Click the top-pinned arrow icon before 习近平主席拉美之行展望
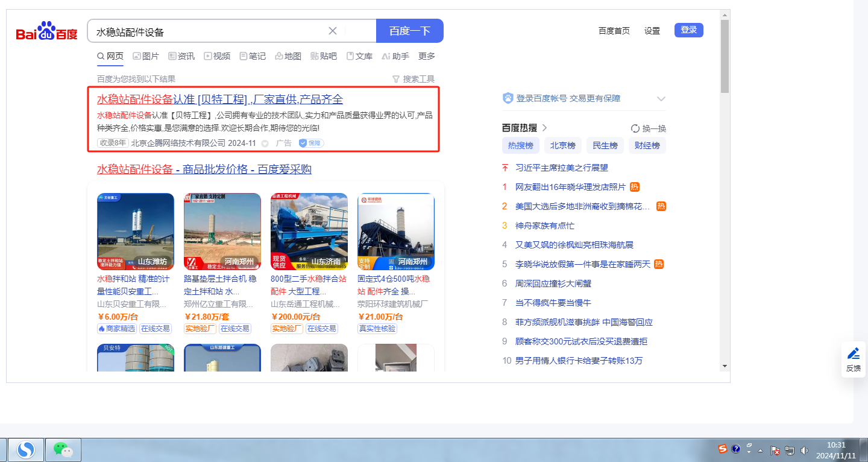 505,168
